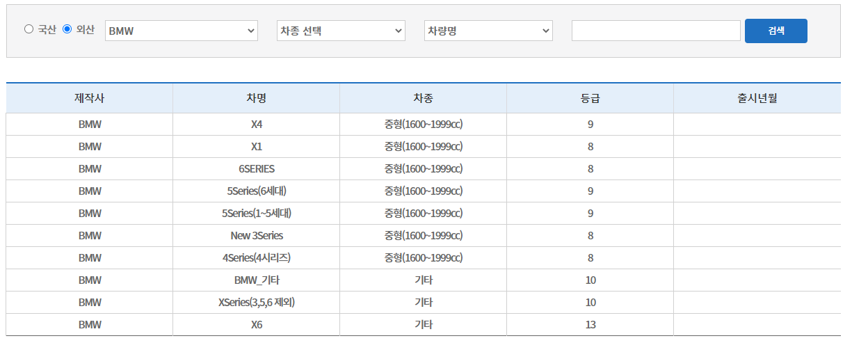
Task: Click the search text input field
Action: (656, 31)
